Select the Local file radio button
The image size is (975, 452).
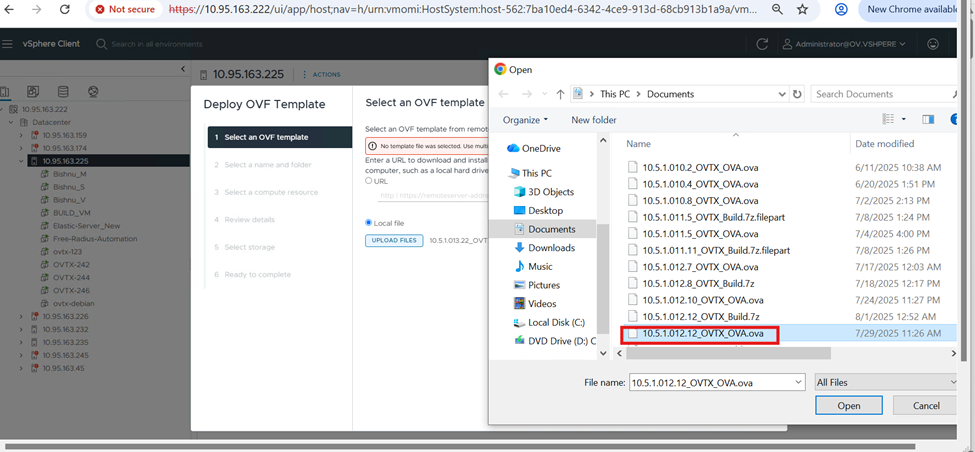pos(370,222)
